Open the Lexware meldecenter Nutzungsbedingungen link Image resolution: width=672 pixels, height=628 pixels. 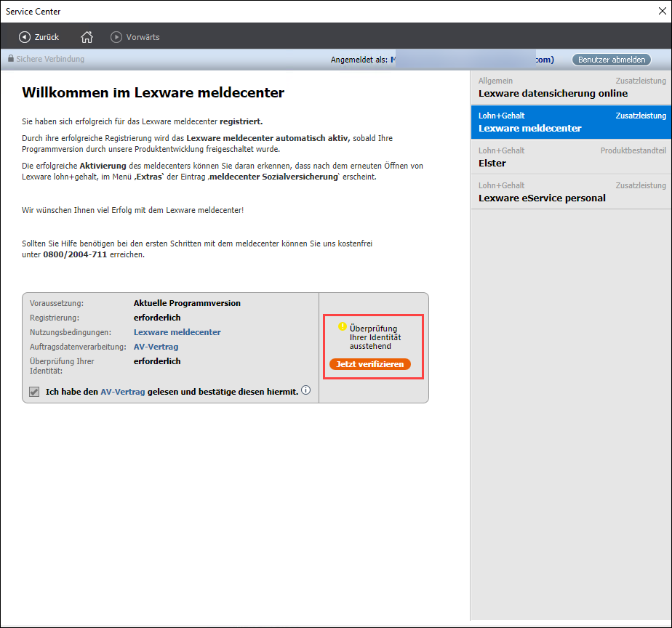pos(177,332)
